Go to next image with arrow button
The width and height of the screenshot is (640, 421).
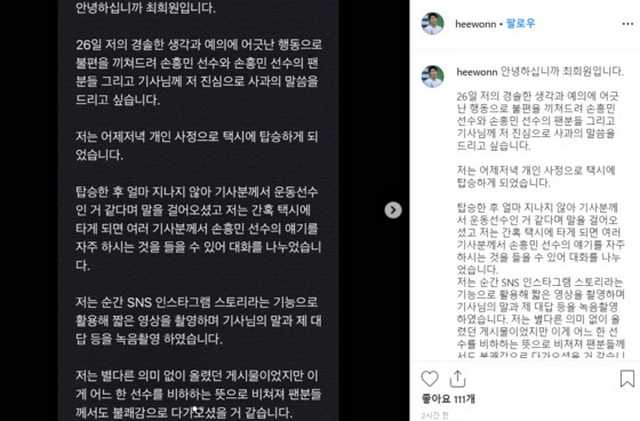pos(393,210)
